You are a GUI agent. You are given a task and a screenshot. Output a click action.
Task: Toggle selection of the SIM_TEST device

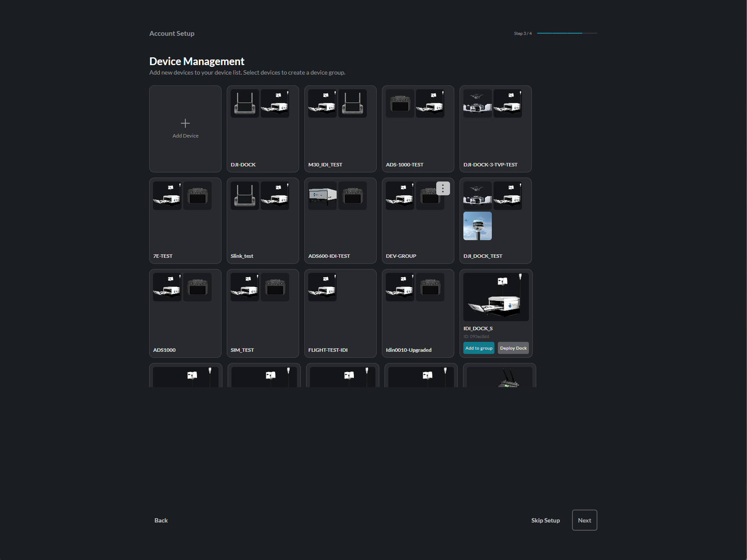click(263, 313)
